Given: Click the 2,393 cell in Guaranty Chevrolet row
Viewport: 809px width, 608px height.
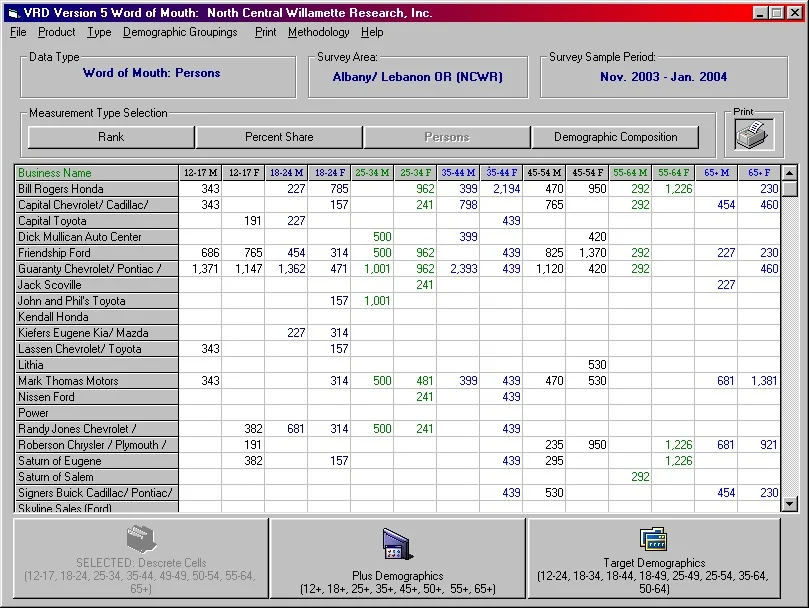Looking at the screenshot, I should pos(458,269).
